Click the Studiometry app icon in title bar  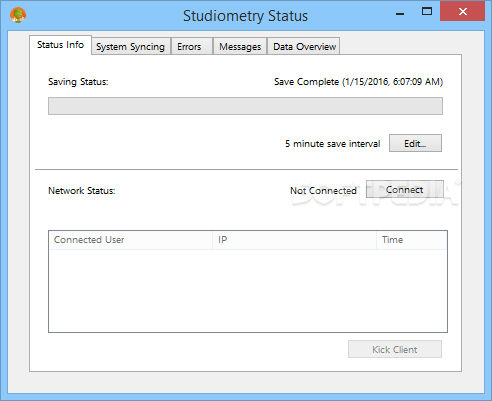coord(18,15)
